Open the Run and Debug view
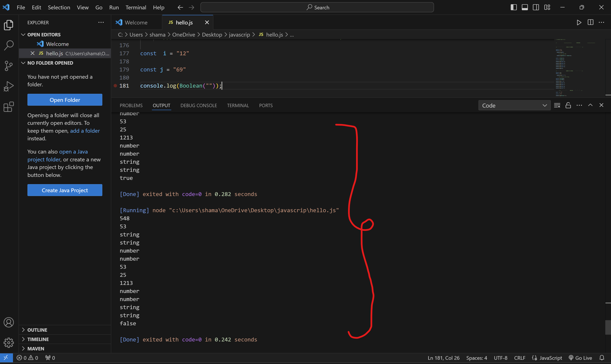611x364 pixels. coord(9,86)
